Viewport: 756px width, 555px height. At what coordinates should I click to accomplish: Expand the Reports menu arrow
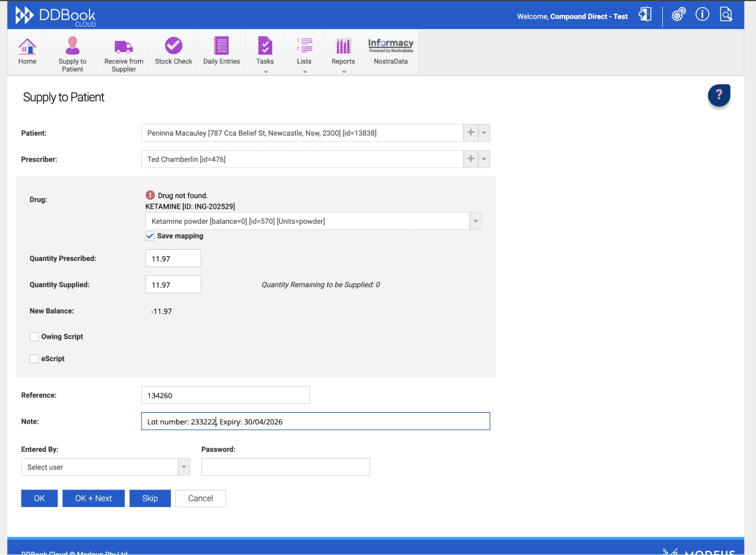pyautogui.click(x=344, y=72)
